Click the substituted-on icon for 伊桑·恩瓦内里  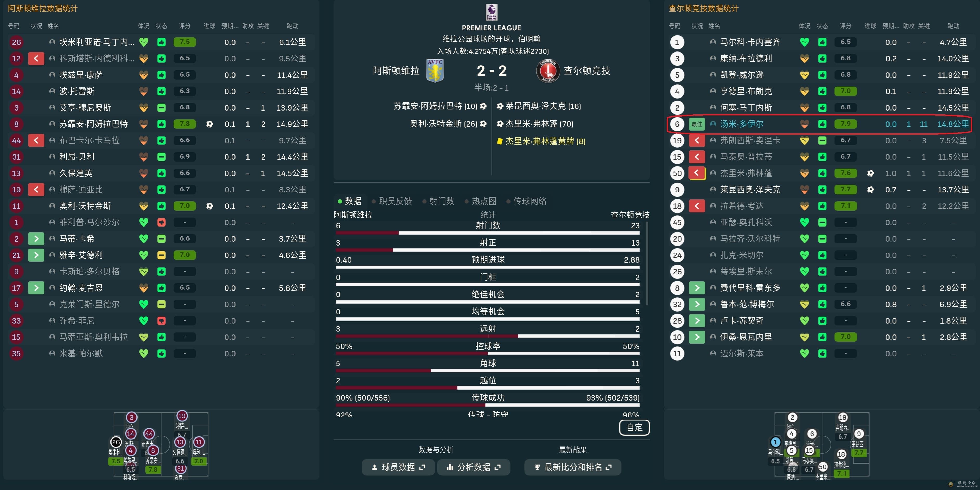(697, 337)
